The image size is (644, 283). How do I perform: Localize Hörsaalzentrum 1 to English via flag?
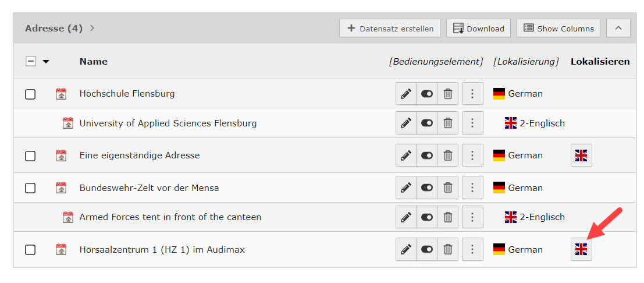click(x=581, y=250)
